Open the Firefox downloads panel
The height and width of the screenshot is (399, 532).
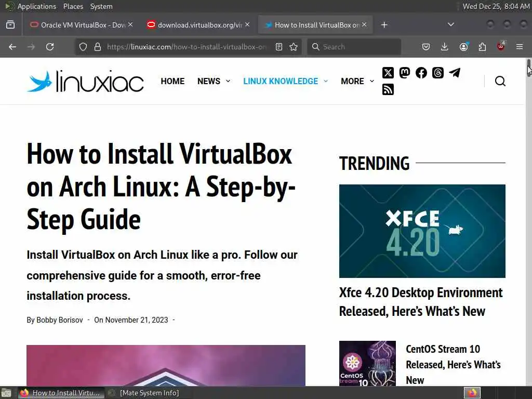[x=445, y=47]
